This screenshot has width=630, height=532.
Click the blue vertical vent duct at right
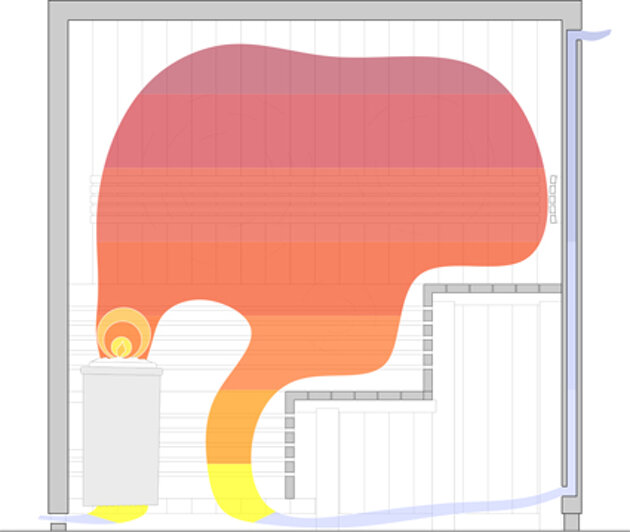pos(572,261)
